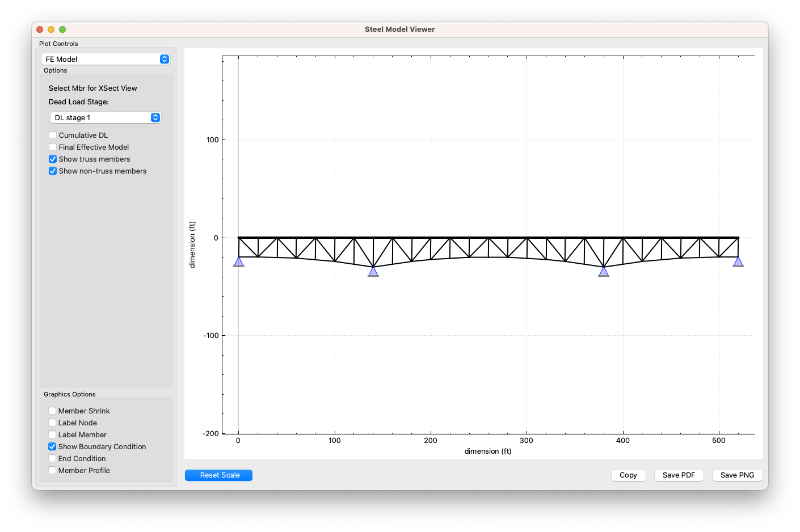800x532 pixels.
Task: Toggle the Final Effective Model option
Action: [53, 147]
